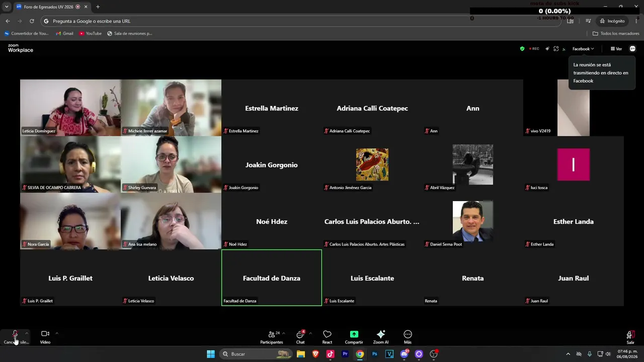The height and width of the screenshot is (362, 644).
Task: Expand the arrow next to Chat
Action: pos(310,333)
